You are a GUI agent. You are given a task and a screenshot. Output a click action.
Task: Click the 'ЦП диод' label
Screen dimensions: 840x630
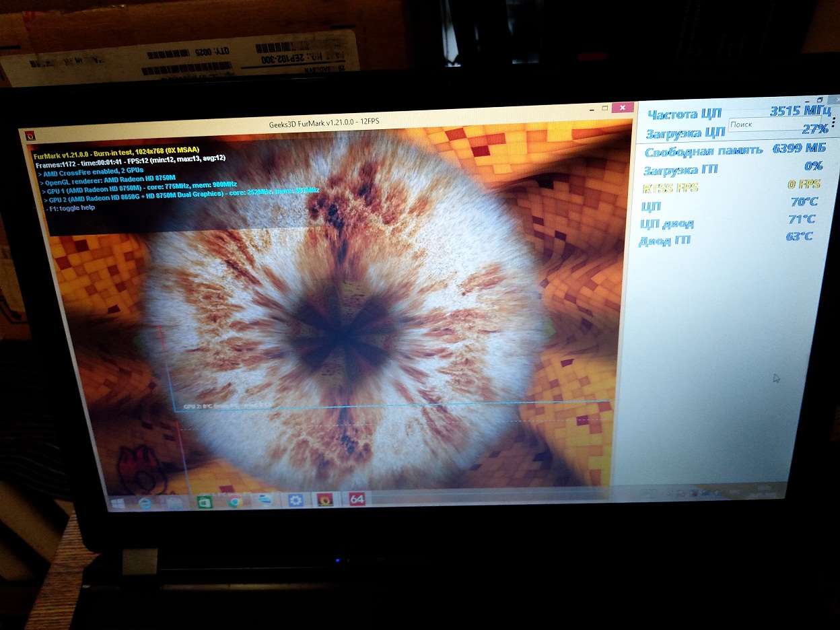click(667, 223)
